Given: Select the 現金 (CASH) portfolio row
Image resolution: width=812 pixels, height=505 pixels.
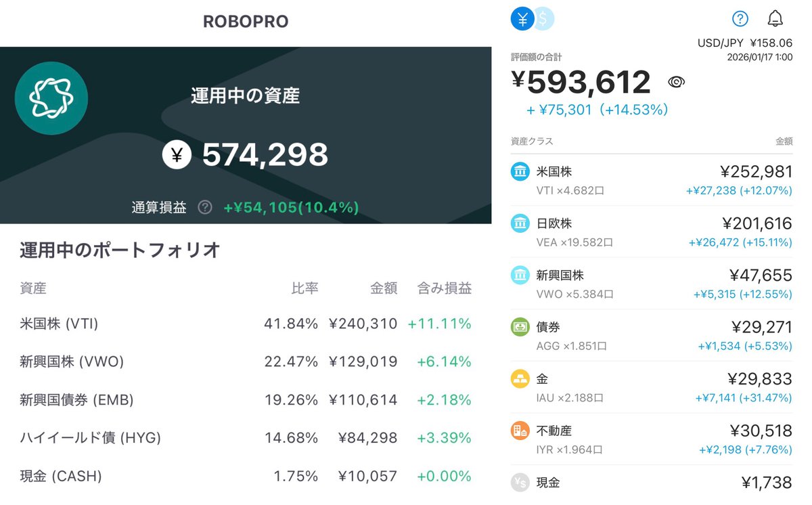Looking at the screenshot, I should (x=246, y=477).
